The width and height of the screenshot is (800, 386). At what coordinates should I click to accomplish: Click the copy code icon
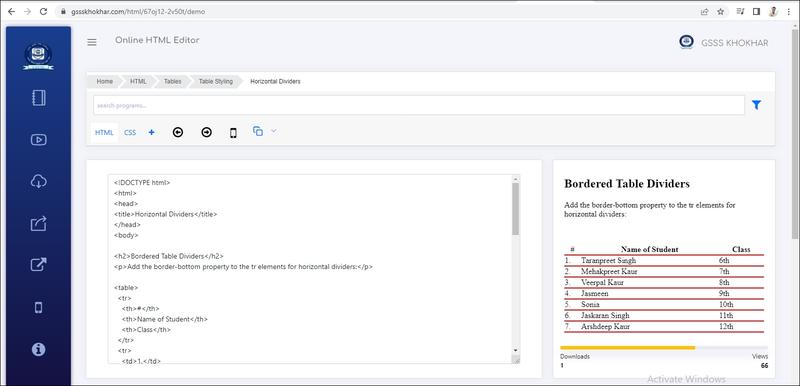pyautogui.click(x=258, y=131)
